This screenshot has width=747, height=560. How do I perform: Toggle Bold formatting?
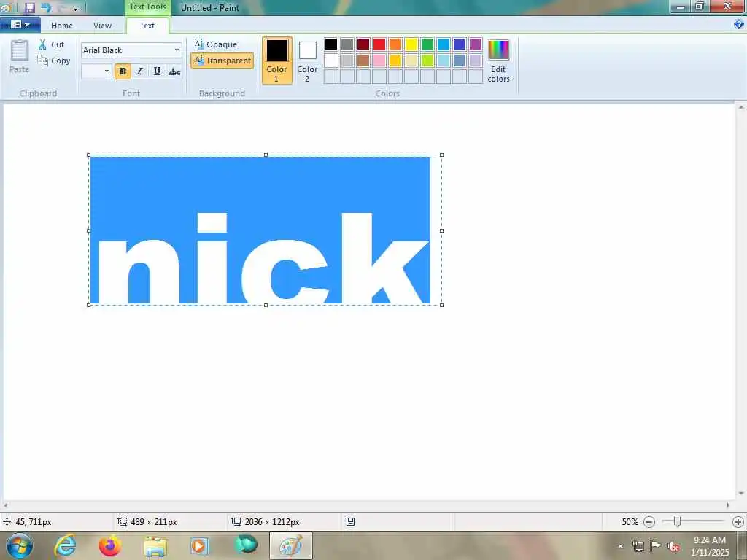[x=123, y=71]
